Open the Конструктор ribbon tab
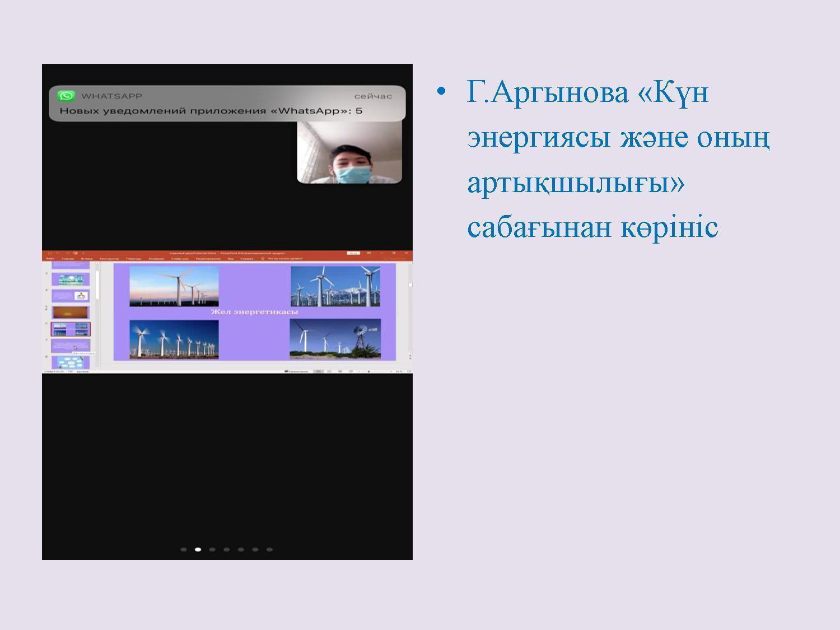Screen dimensions: 840x630 click(x=109, y=259)
